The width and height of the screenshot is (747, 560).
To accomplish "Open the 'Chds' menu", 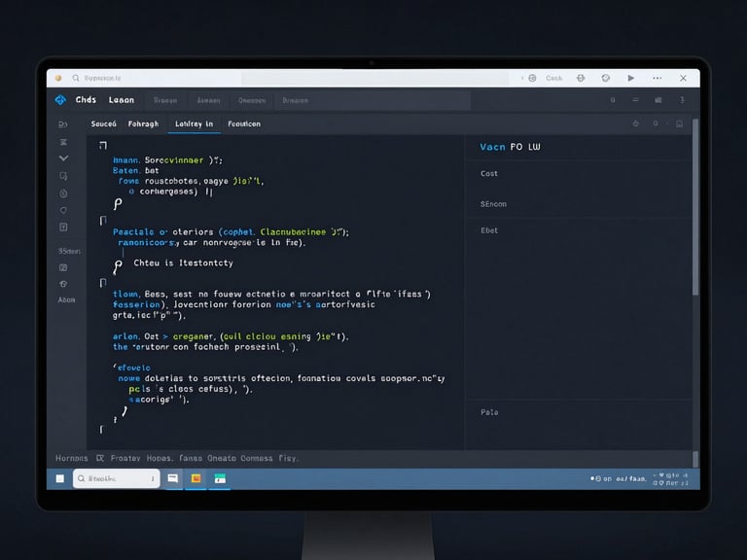I will 86,99.
